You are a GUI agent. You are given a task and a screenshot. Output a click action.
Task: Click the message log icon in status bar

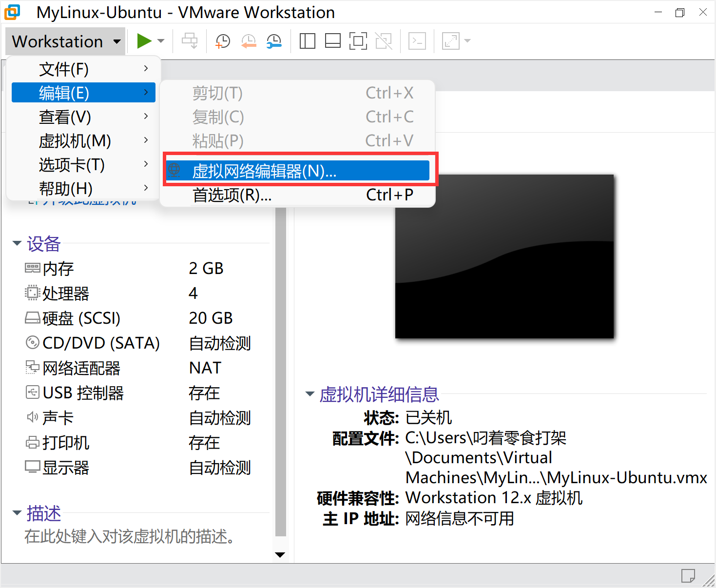[x=688, y=576]
